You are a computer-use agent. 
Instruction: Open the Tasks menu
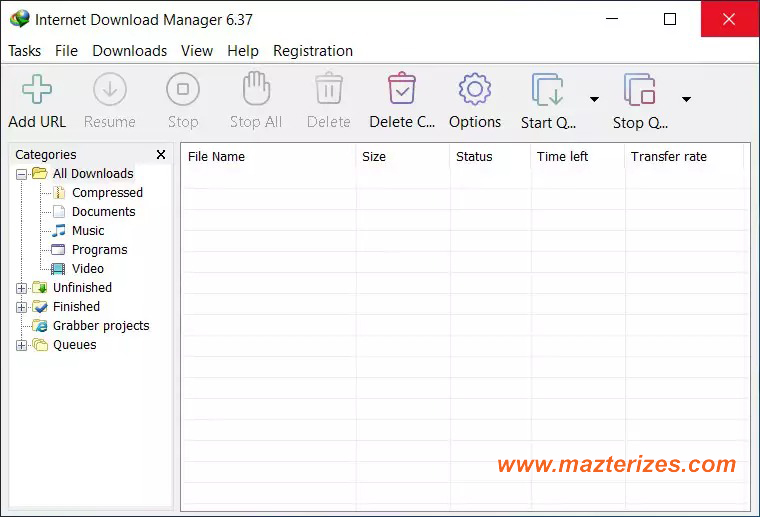click(x=25, y=51)
